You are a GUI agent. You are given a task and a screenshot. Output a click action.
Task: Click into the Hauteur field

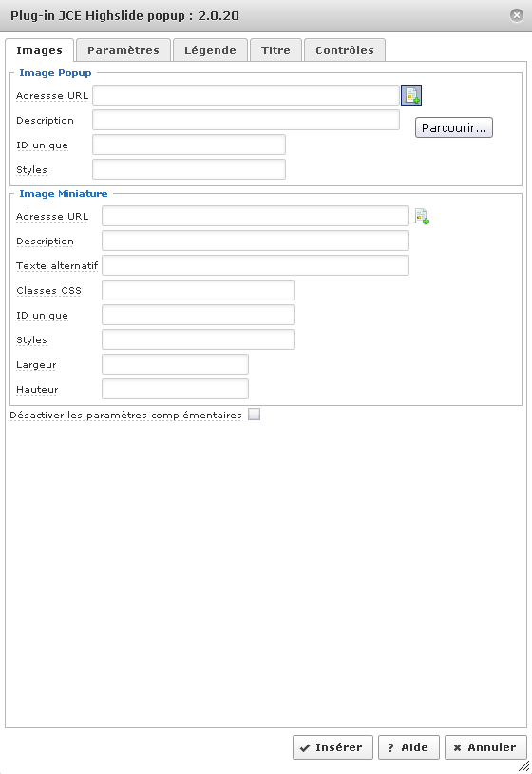[175, 389]
